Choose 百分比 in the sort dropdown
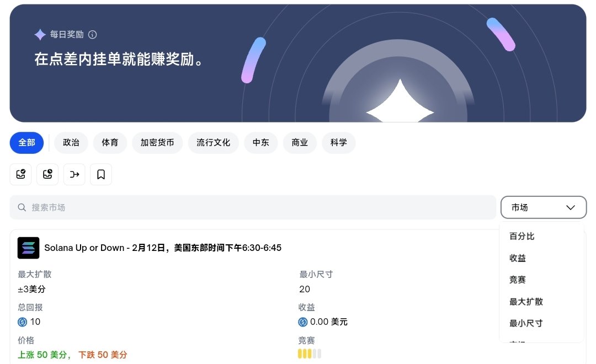Viewport: 596px width, 364px height. click(x=522, y=237)
